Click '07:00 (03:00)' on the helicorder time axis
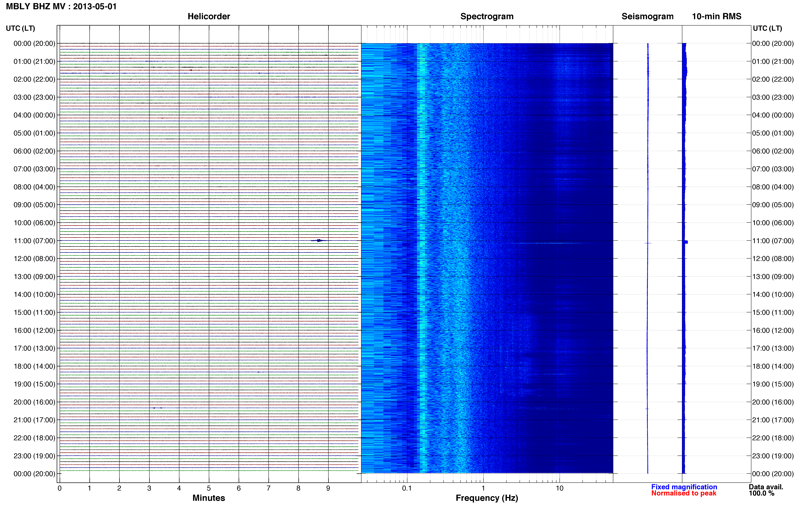The image size is (812, 508). pyautogui.click(x=34, y=169)
